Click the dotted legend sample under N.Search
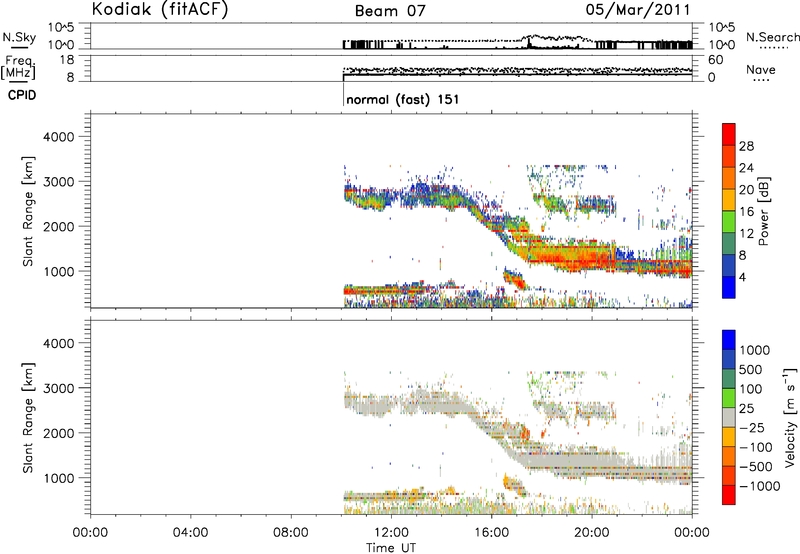Screen dimensions: 800x554 point(774,48)
